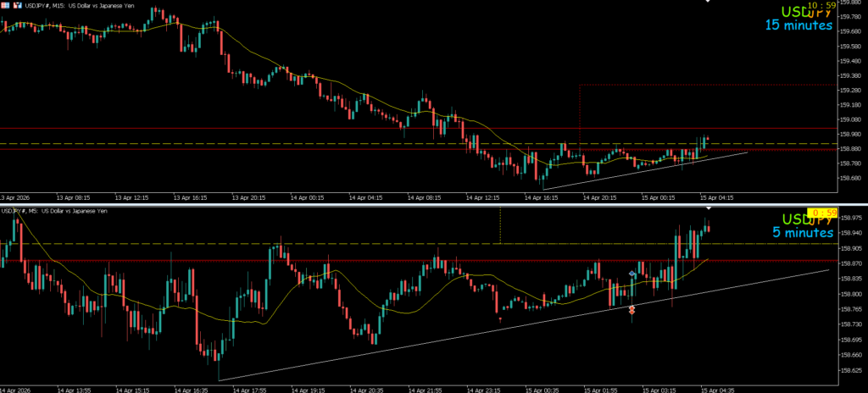
Task: Click '15 Apr 03:15' on M5 time axis
Action: 658,390
